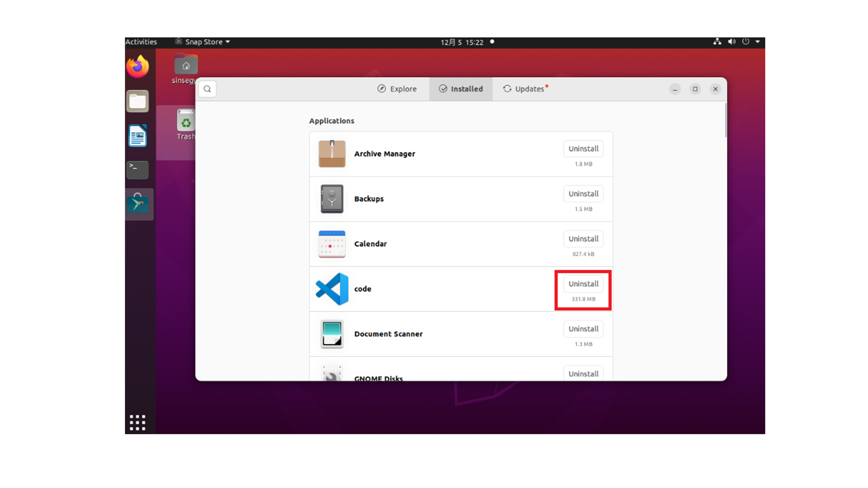
Task: Uninstall Archive Manager
Action: coord(583,149)
